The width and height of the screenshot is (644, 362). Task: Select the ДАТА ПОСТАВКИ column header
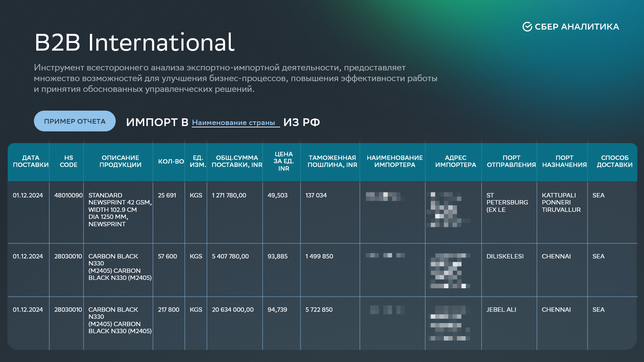click(31, 161)
